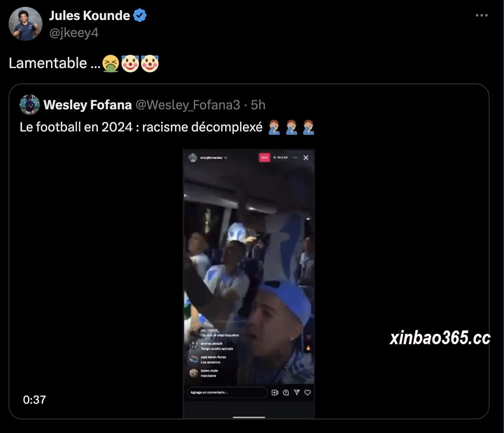Viewport: 504px width, 433px height.
Task: Click the red VIVO live badge
Action: click(264, 158)
